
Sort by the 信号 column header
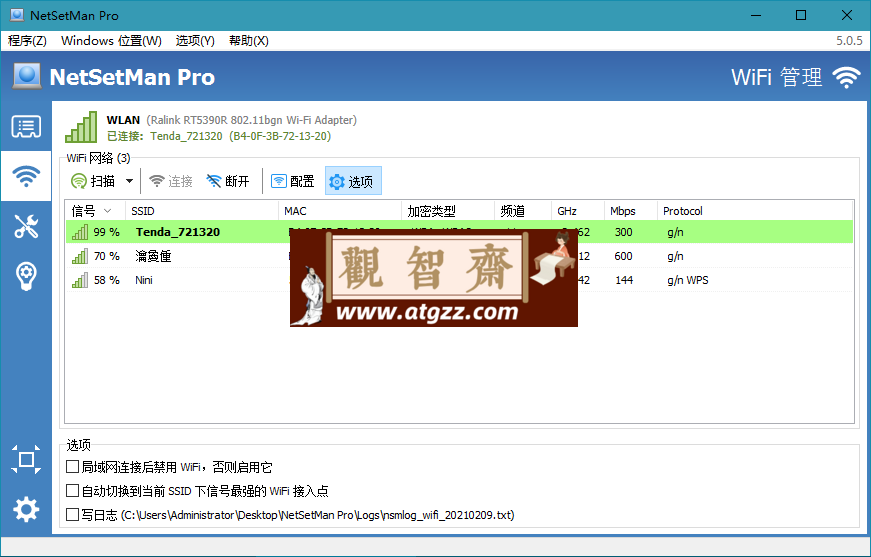pyautogui.click(x=96, y=211)
